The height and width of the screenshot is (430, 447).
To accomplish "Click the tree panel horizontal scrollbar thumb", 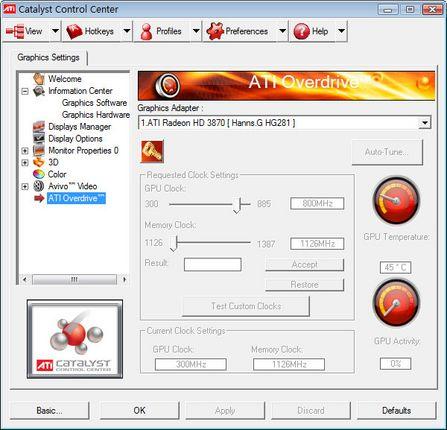I will [74, 279].
